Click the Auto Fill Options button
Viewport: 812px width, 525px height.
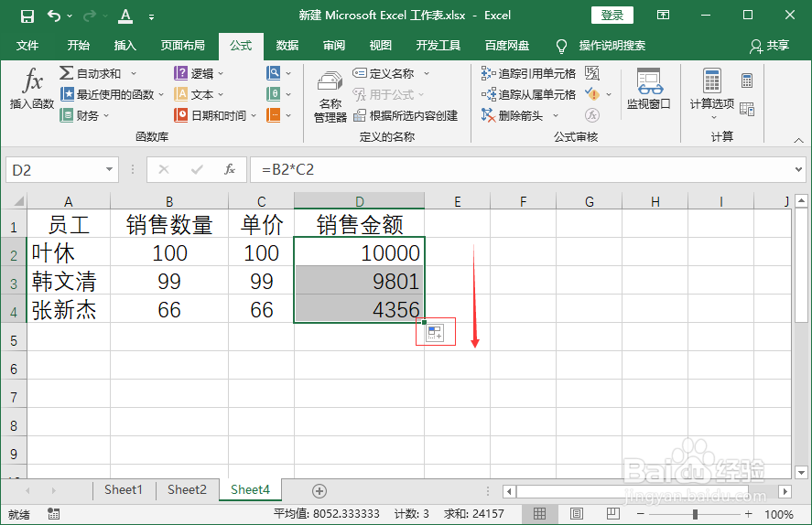tap(435, 333)
